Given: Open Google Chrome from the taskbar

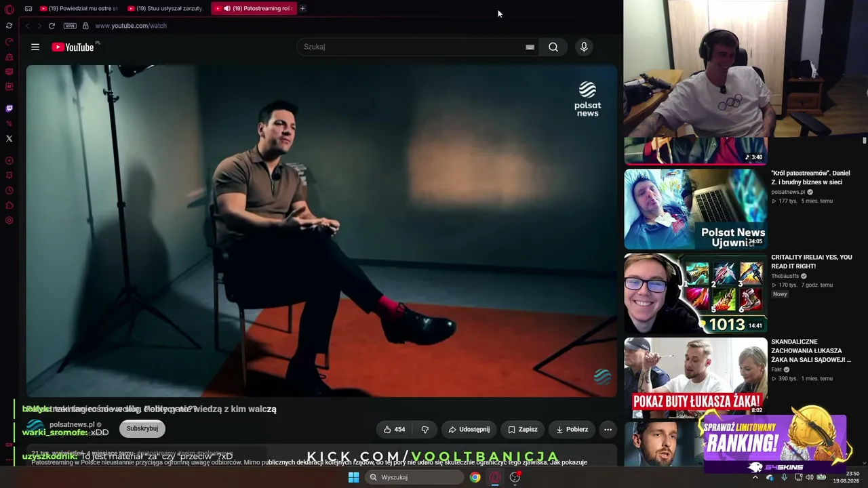Looking at the screenshot, I should (475, 477).
